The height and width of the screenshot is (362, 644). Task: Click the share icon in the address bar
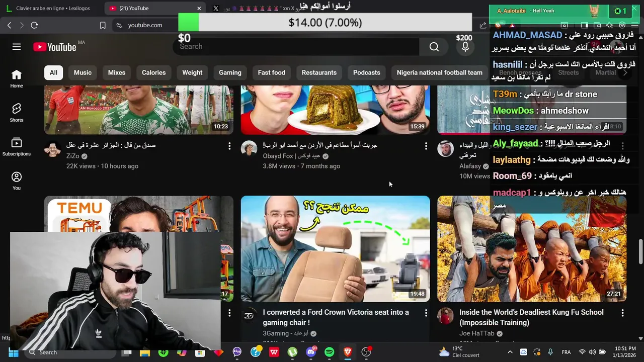(483, 25)
